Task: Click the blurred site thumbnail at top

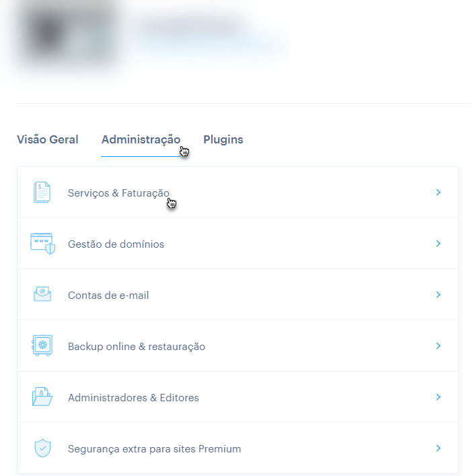Action: [68, 36]
